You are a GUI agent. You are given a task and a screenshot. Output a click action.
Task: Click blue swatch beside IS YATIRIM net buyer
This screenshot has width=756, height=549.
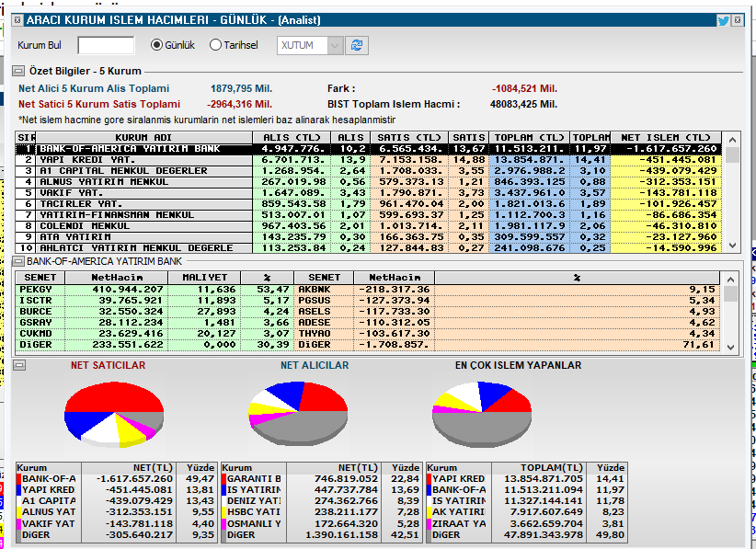(223, 490)
